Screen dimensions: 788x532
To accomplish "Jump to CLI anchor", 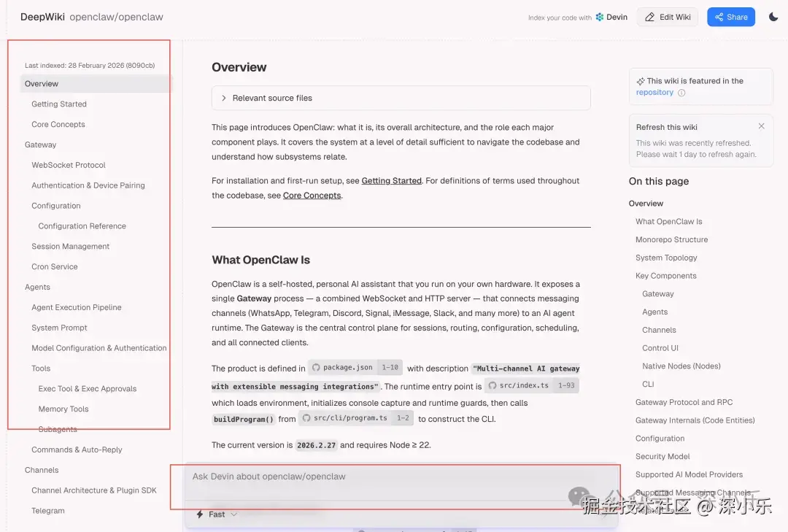I will click(648, 384).
